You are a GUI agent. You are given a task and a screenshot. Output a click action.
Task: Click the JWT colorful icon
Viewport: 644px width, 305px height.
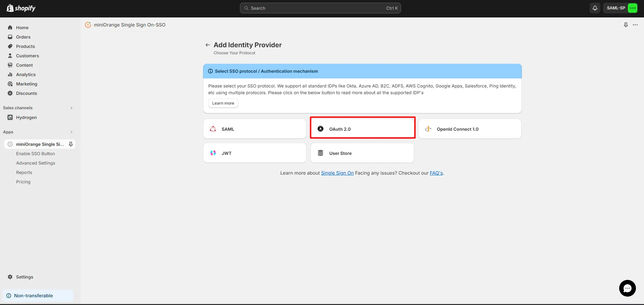(213, 153)
